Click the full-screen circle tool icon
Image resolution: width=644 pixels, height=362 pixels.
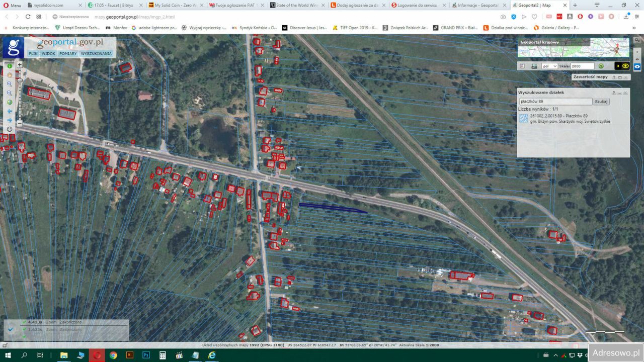[10, 129]
